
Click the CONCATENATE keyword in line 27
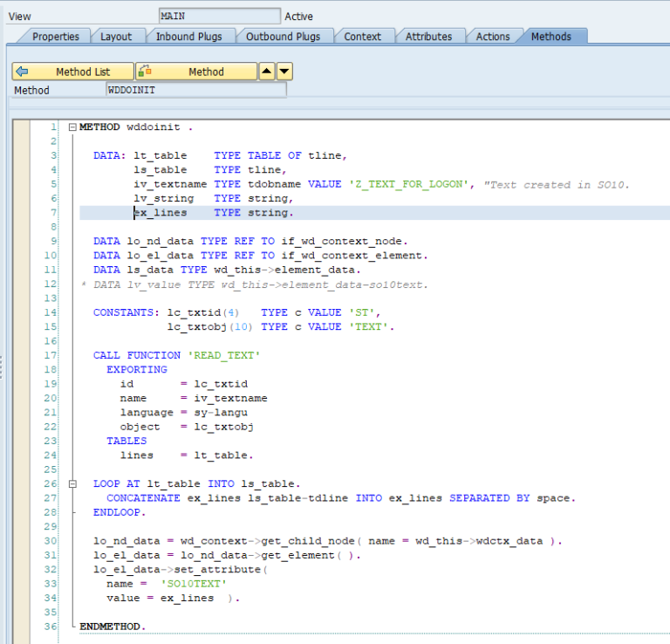[x=143, y=498]
